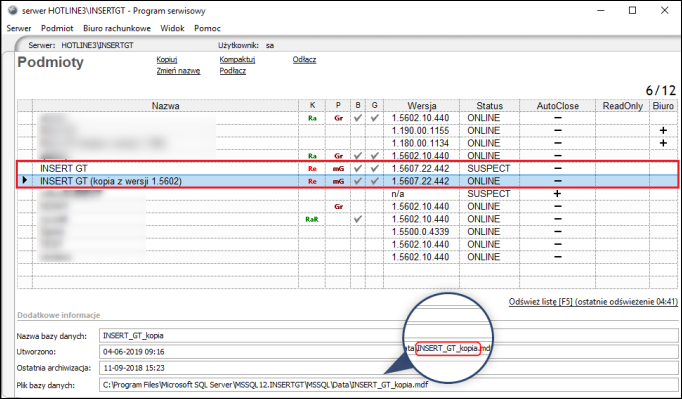This screenshot has height=399, width=682.
Task: Click the mG icon in the INSERT GT kopia row
Action: coord(338,181)
